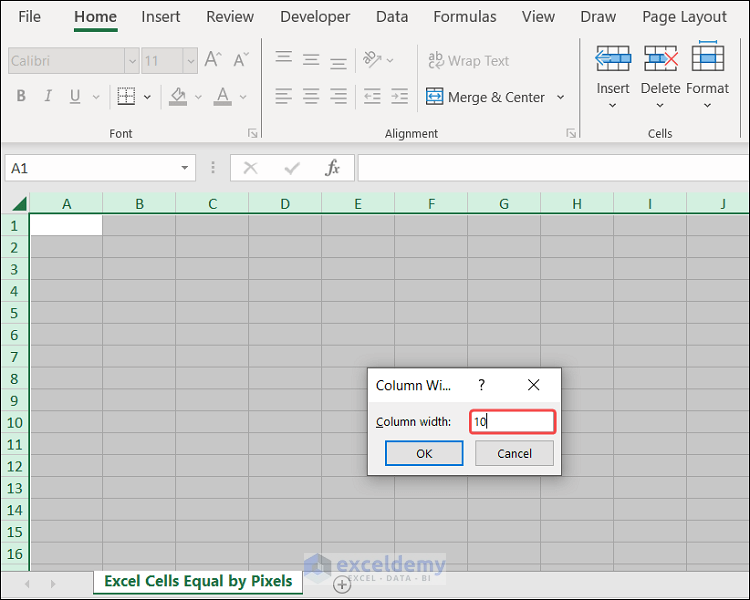Open Font settings dialog launcher
Viewport: 750px width, 600px height.
tap(253, 133)
